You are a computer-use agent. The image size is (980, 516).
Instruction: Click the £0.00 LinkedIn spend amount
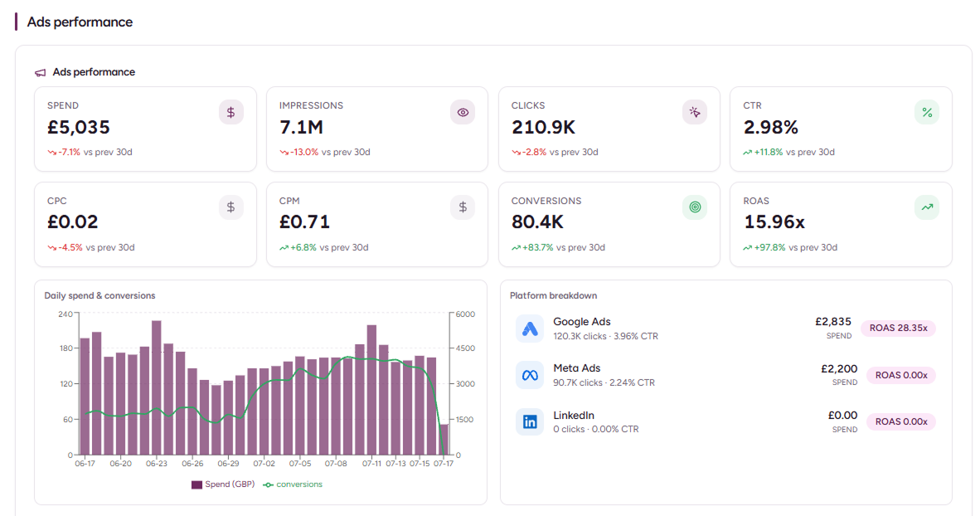pos(842,416)
